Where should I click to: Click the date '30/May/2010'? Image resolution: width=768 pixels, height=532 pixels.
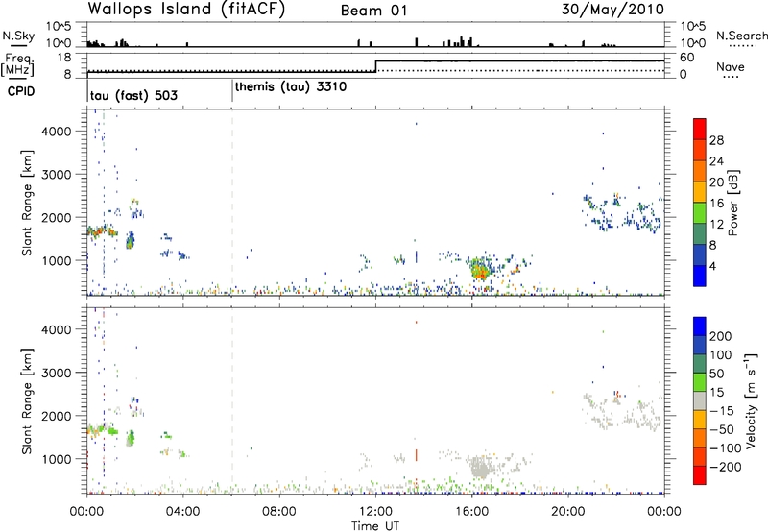click(x=612, y=9)
